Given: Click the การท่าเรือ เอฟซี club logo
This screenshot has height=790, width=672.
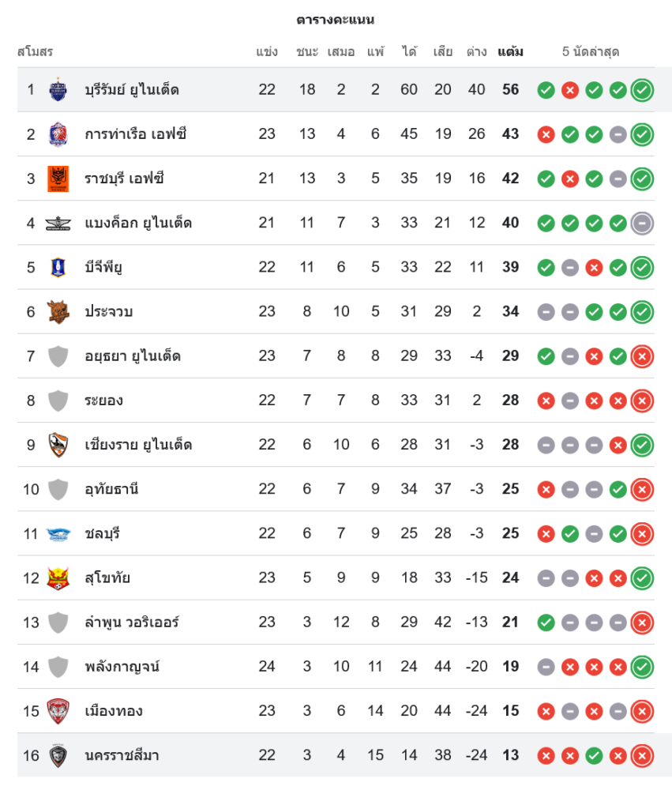Looking at the screenshot, I should coord(58,134).
